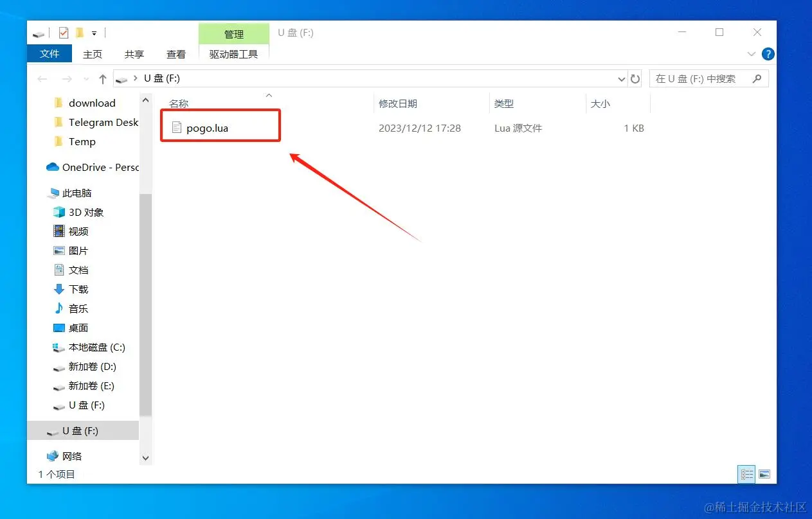The height and width of the screenshot is (519, 812).
Task: Sort by the 名称 column header
Action: coord(179,103)
